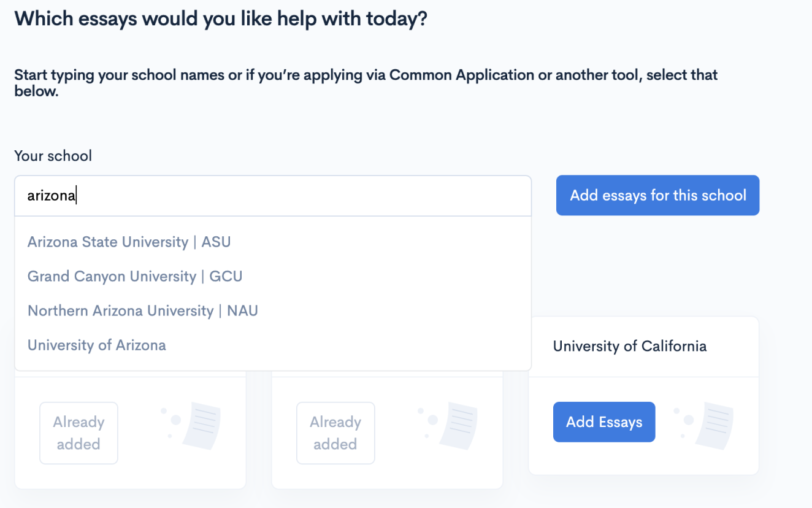Click the Your school field label
Image resolution: width=812 pixels, height=508 pixels.
click(53, 156)
